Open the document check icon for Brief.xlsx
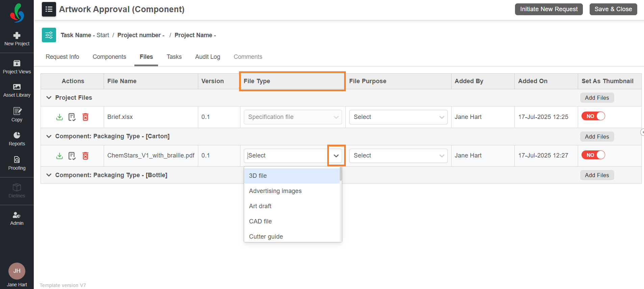The width and height of the screenshot is (644, 289). pyautogui.click(x=72, y=117)
